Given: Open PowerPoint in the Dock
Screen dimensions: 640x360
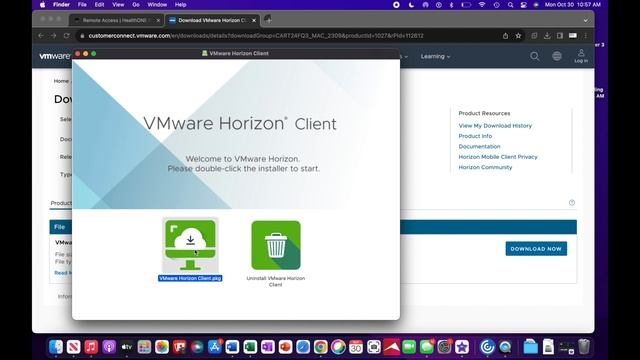Looking at the screenshot, I should tap(285, 347).
